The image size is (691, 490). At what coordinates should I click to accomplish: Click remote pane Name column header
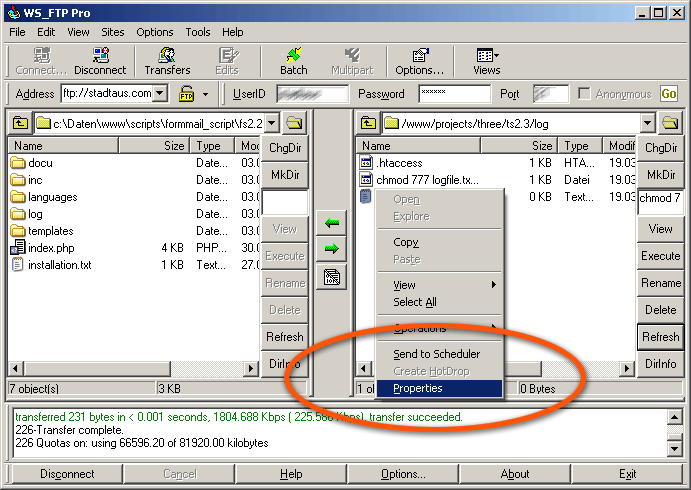[x=418, y=146]
